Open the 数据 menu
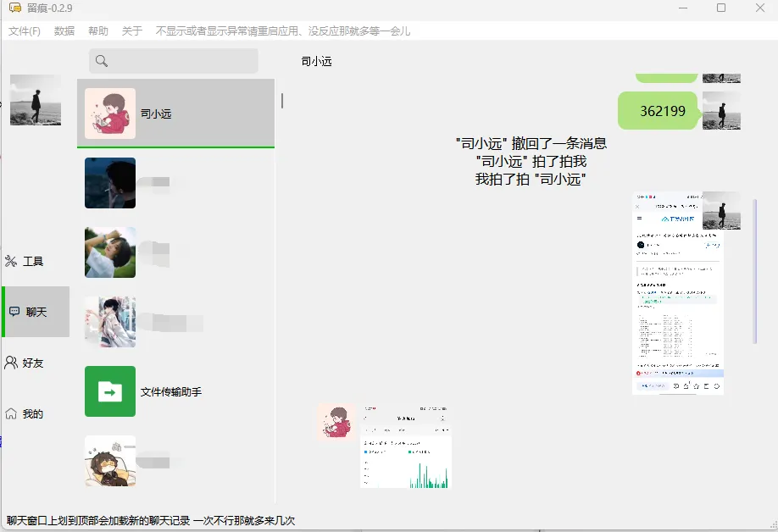 tap(64, 31)
